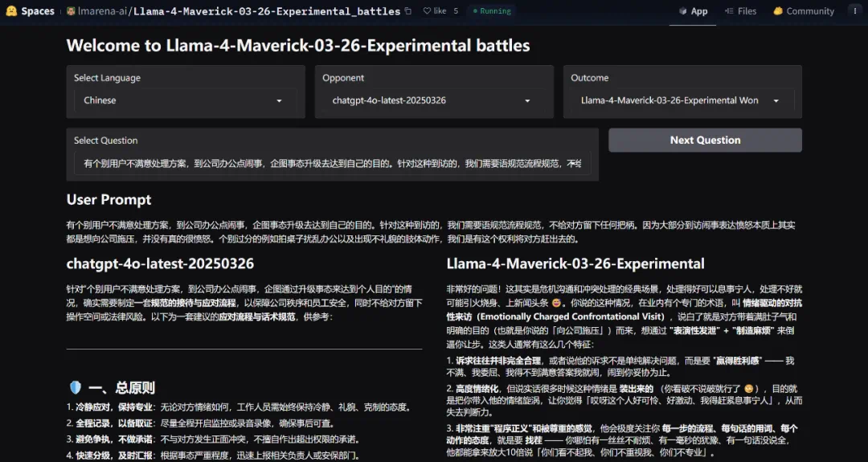Screen dimensions: 868x462
Task: Open the Opponent dropdown
Action: 434,100
